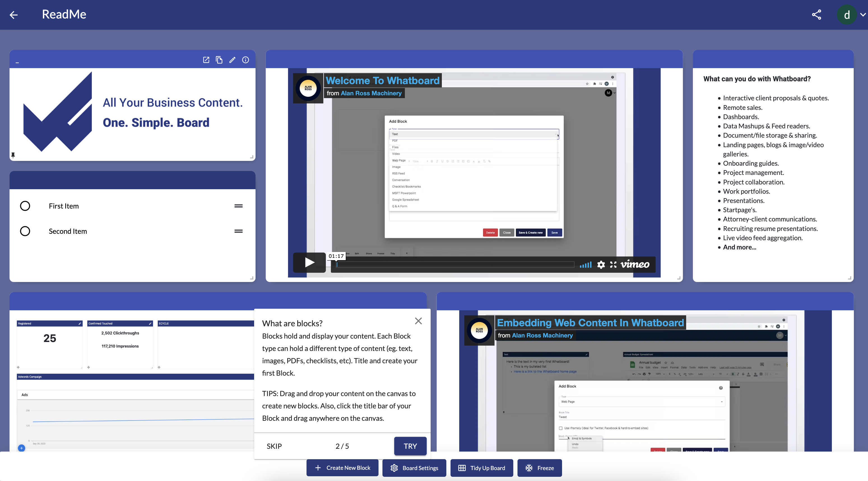Viewport: 868px width, 481px height.
Task: Adjust the Welcome video volume bars
Action: pos(586,265)
